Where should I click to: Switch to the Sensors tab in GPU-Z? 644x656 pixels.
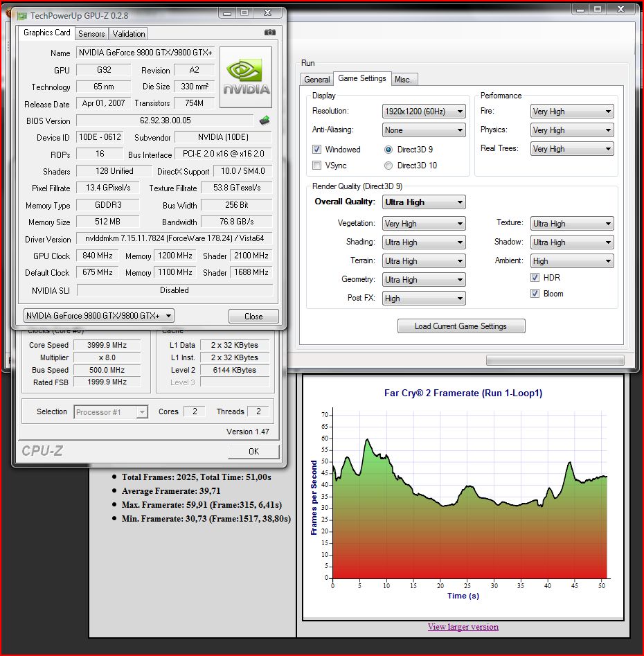pos(91,34)
